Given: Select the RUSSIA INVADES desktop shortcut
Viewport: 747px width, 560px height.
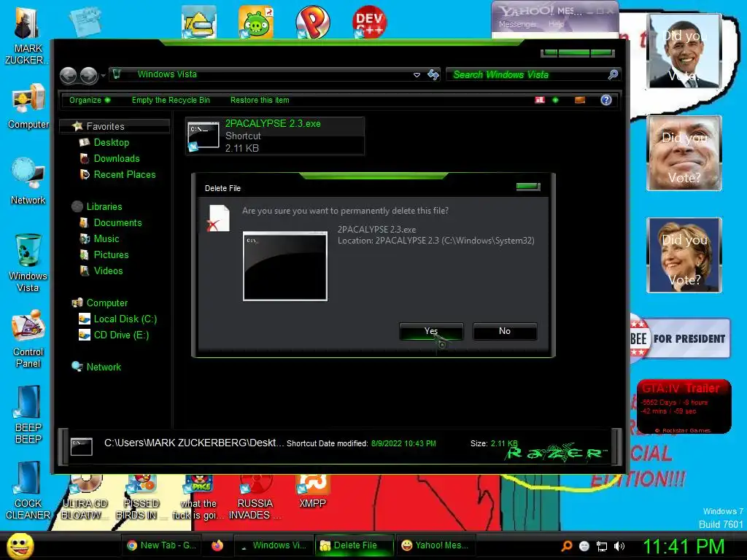Looking at the screenshot, I should click(x=255, y=497).
